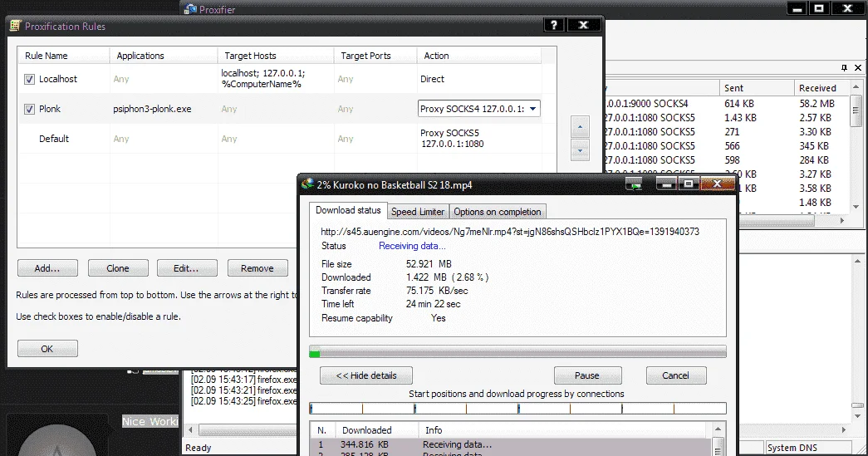The height and width of the screenshot is (456, 868).
Task: Move selected rule up with arrow button
Action: 580,127
